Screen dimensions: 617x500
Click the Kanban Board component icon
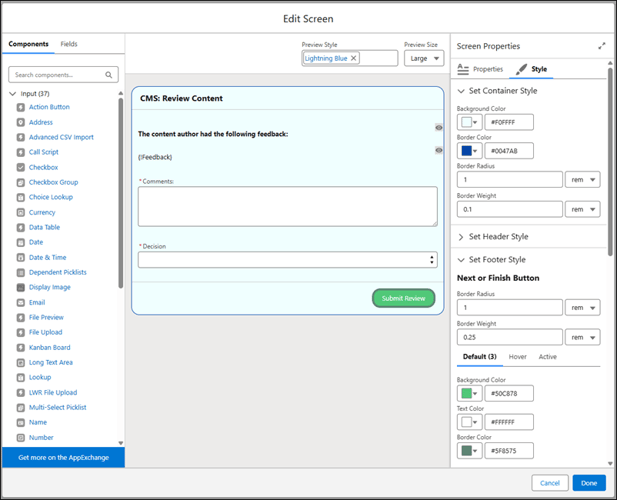pos(21,348)
